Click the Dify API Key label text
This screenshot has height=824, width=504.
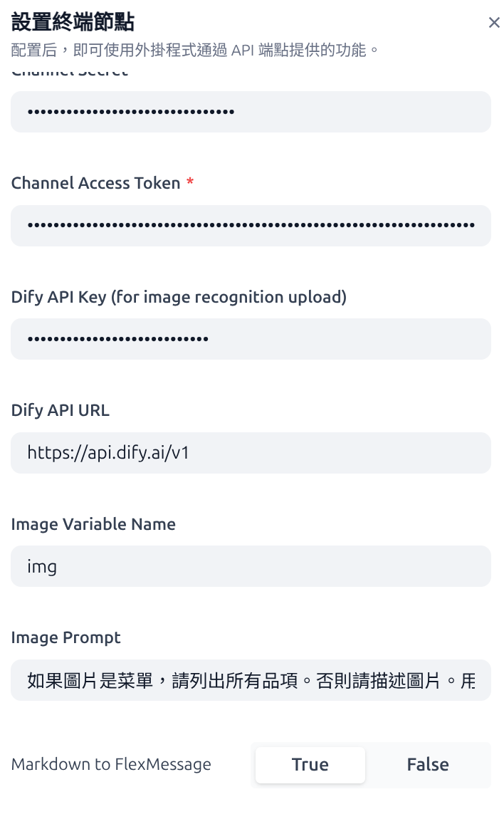click(x=179, y=296)
